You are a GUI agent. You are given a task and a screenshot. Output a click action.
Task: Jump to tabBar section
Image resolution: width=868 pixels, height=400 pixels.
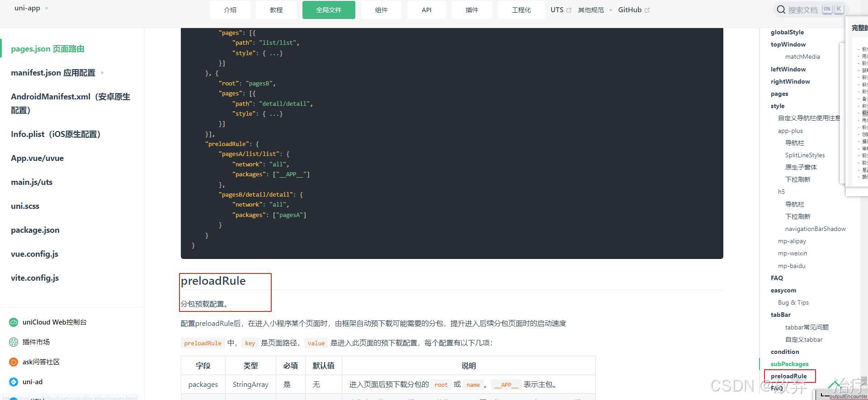[781, 315]
